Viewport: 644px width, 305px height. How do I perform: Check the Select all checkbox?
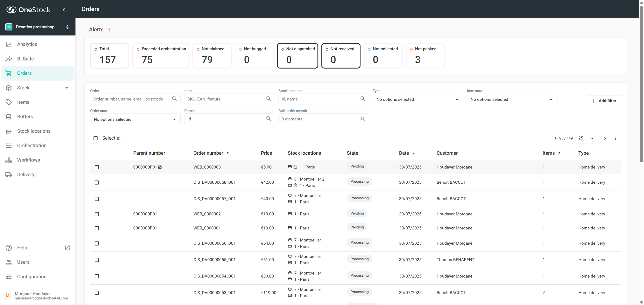click(96, 138)
